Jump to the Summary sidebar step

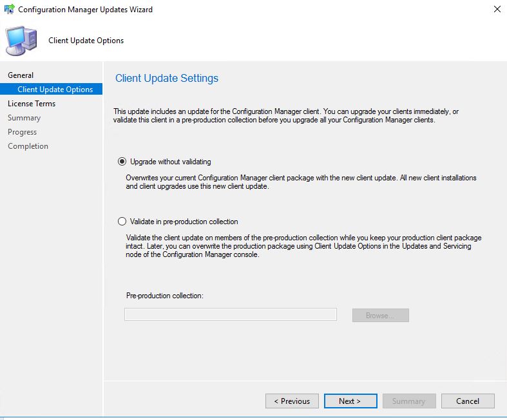pos(24,118)
